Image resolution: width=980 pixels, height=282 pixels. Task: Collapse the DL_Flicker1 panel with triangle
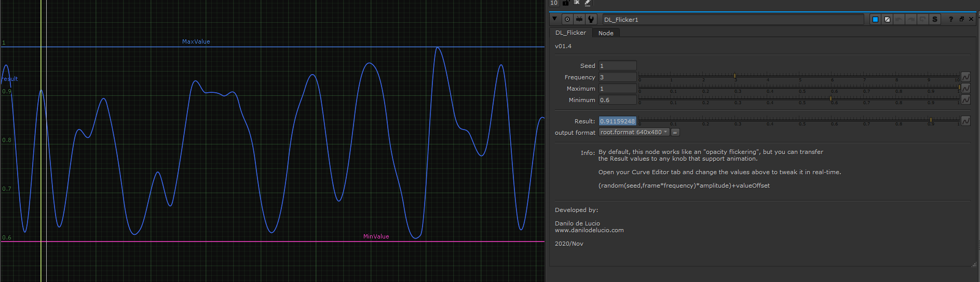click(554, 19)
